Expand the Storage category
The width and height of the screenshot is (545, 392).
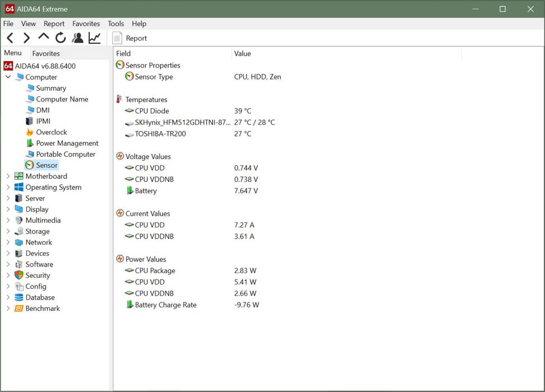click(8, 231)
